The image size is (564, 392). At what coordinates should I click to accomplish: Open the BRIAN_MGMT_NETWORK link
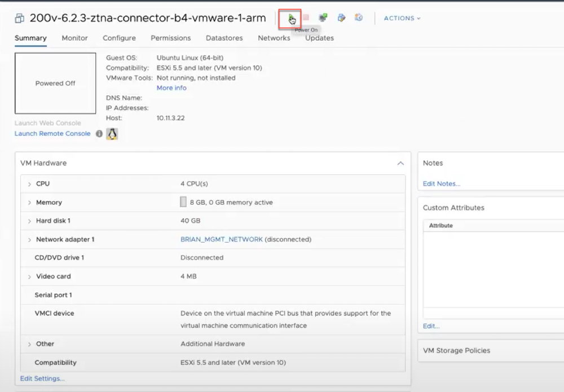pos(221,240)
